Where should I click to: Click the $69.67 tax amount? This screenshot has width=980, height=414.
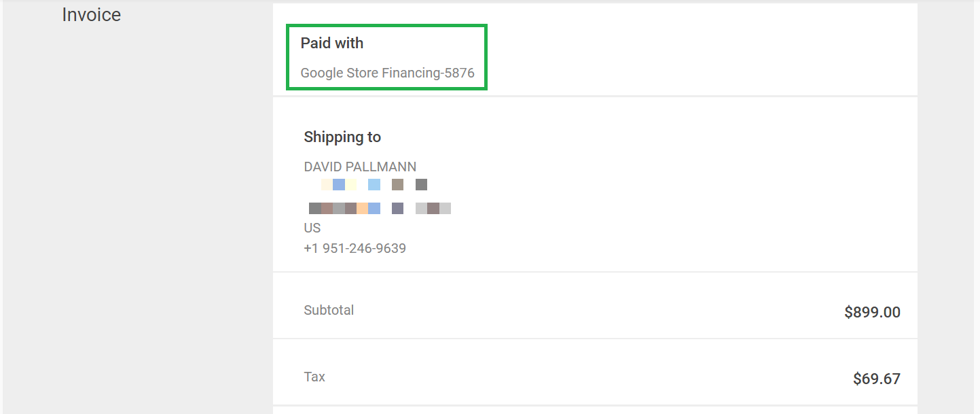pos(877,379)
